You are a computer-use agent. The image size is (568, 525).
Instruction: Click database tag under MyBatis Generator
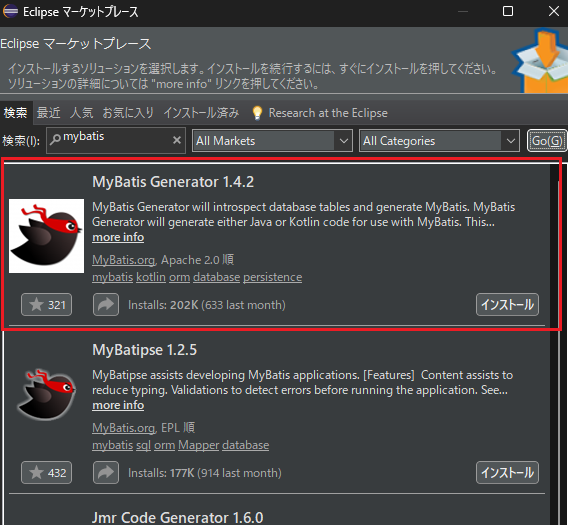pyautogui.click(x=217, y=277)
